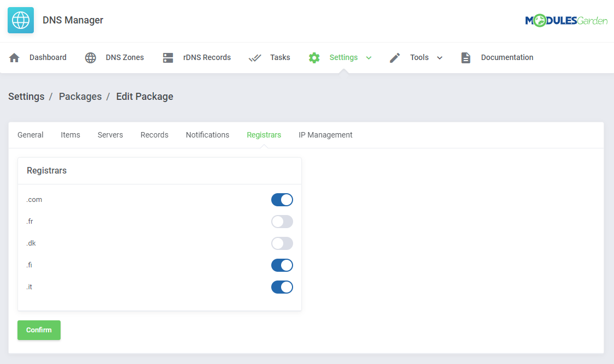This screenshot has height=364, width=614.
Task: Click the .fi registrar label
Action: coord(29,265)
